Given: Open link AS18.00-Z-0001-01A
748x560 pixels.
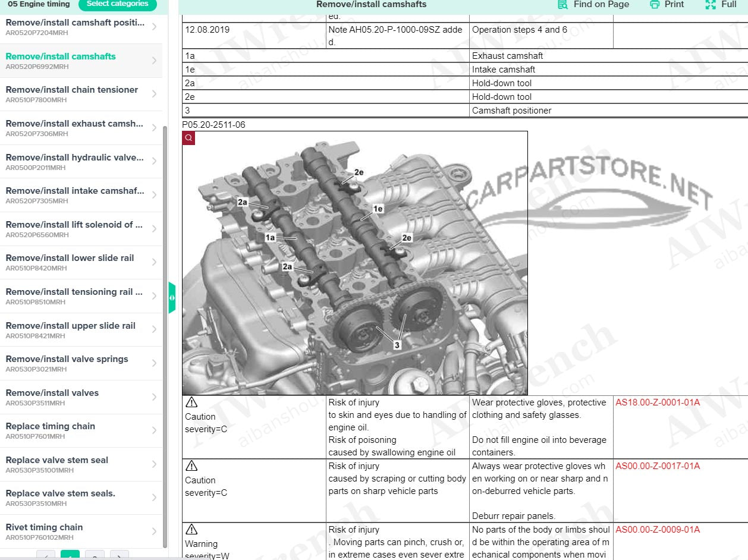Looking at the screenshot, I should 658,402.
